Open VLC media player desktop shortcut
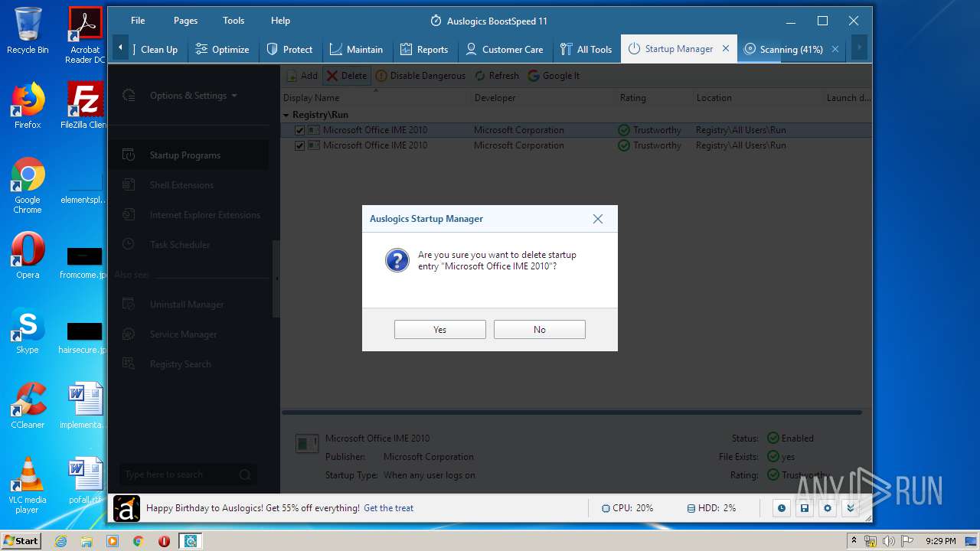The width and height of the screenshot is (980, 551). [x=28, y=485]
